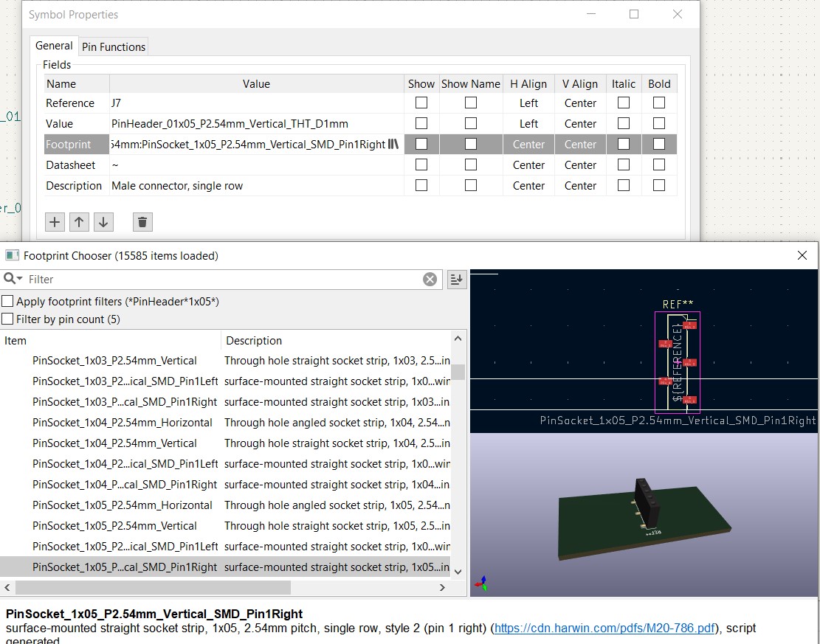Click the horizontal scrollbar thumb in footprint list
820x644 pixels.
(153, 587)
